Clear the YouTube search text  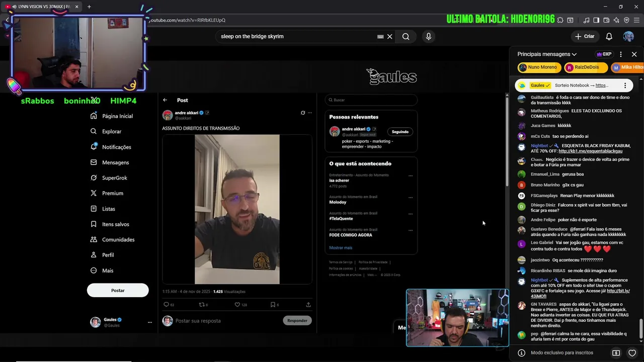coord(389,36)
